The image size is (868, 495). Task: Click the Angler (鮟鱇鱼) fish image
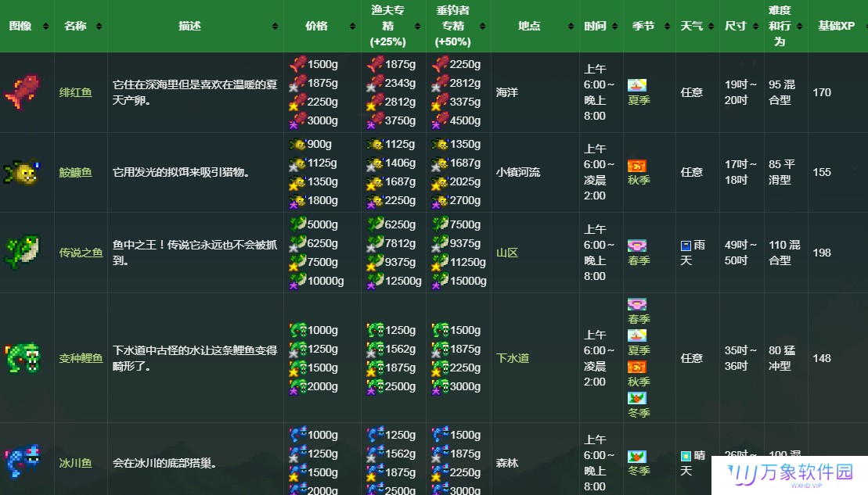[x=23, y=172]
